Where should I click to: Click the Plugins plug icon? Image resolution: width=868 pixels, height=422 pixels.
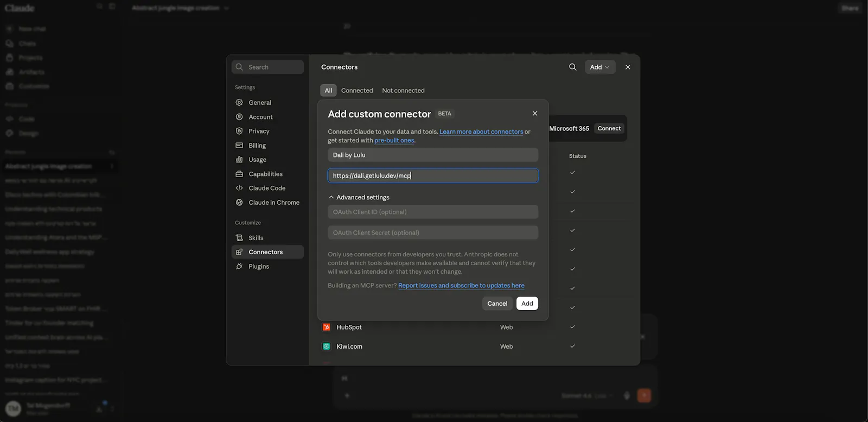[x=239, y=266]
